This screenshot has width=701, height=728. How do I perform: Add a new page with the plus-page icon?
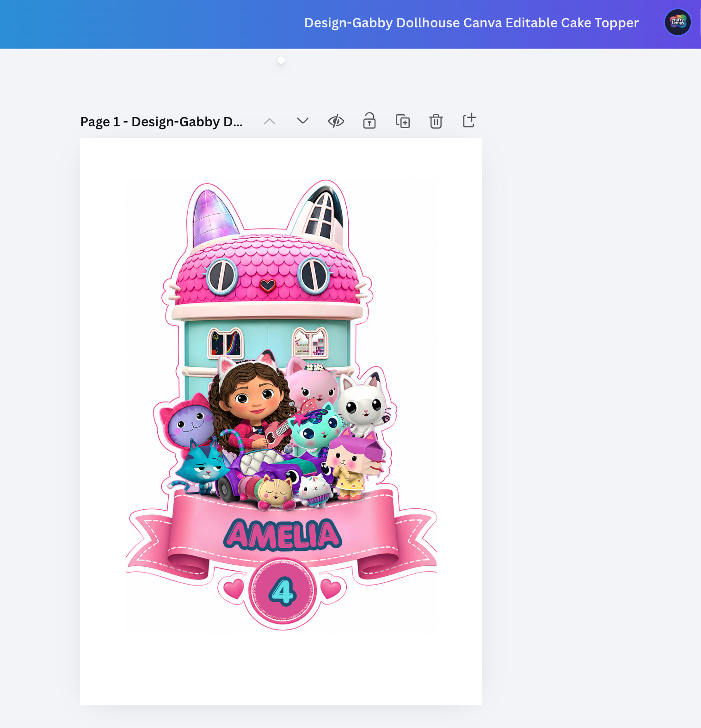click(x=469, y=120)
